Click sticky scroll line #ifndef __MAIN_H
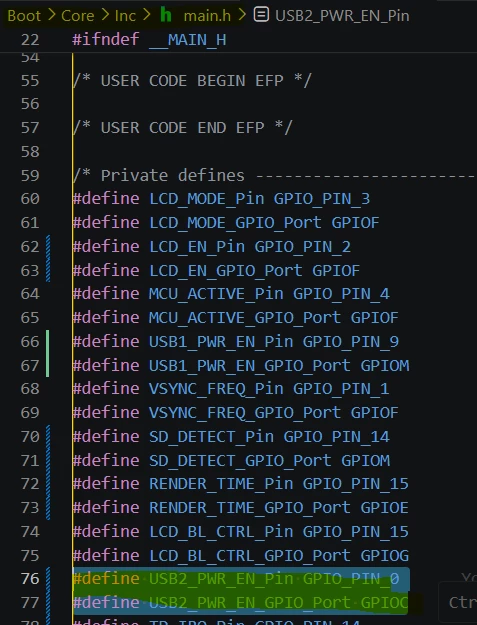Image resolution: width=477 pixels, height=625 pixels. (149, 40)
